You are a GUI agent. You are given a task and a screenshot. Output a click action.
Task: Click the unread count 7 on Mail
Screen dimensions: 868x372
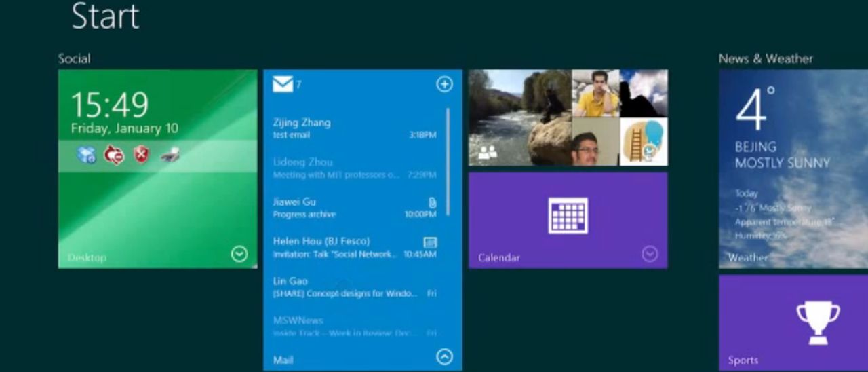tap(298, 85)
